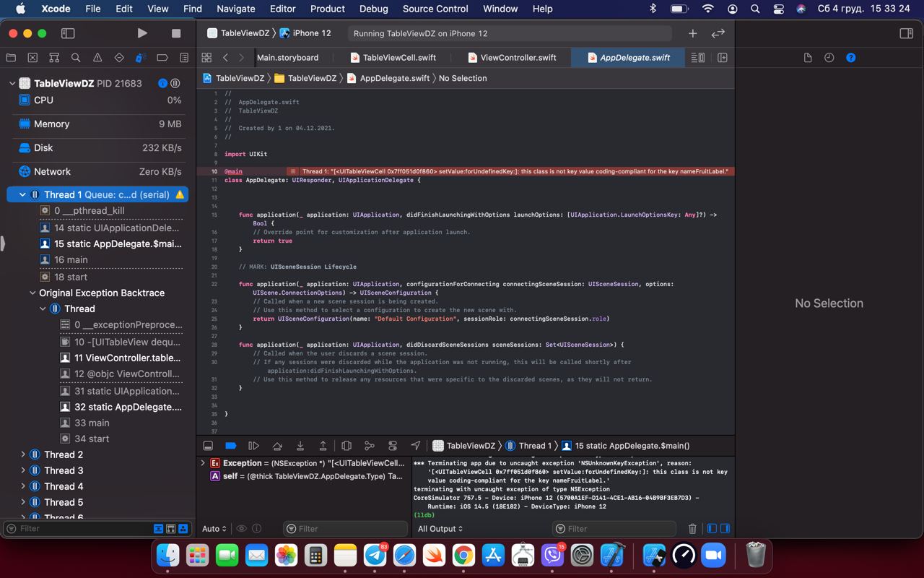Viewport: 924px width, 578px height.
Task: Open the Debug menu
Action: pos(373,9)
